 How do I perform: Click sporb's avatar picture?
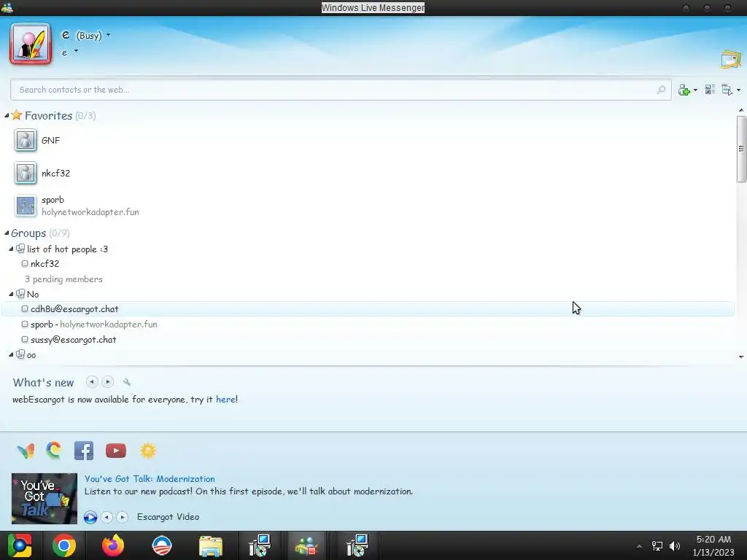pos(26,206)
